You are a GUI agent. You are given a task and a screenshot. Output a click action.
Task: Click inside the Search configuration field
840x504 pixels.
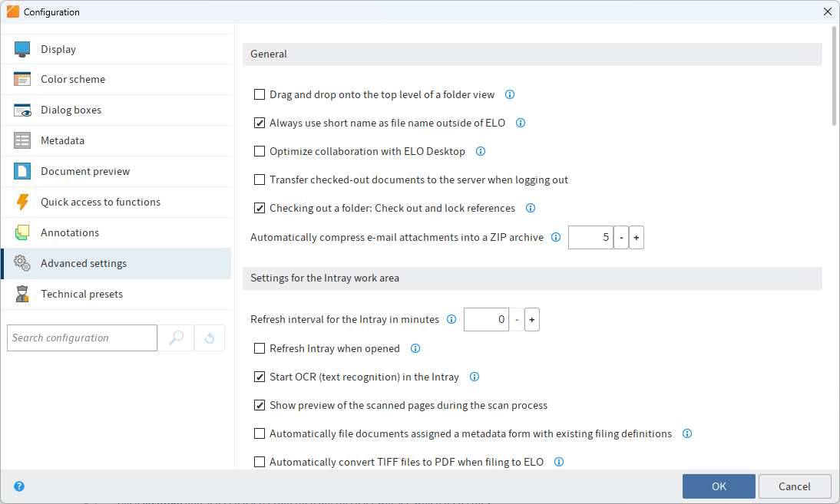81,338
